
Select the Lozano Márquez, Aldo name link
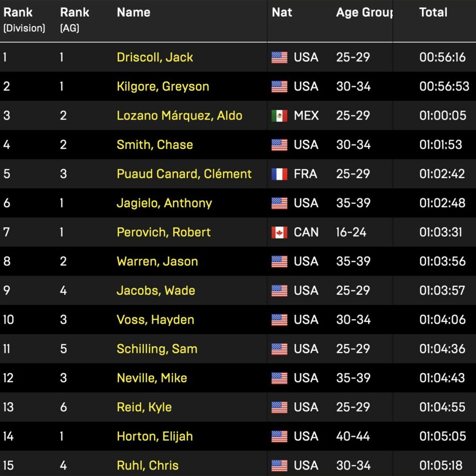click(179, 115)
